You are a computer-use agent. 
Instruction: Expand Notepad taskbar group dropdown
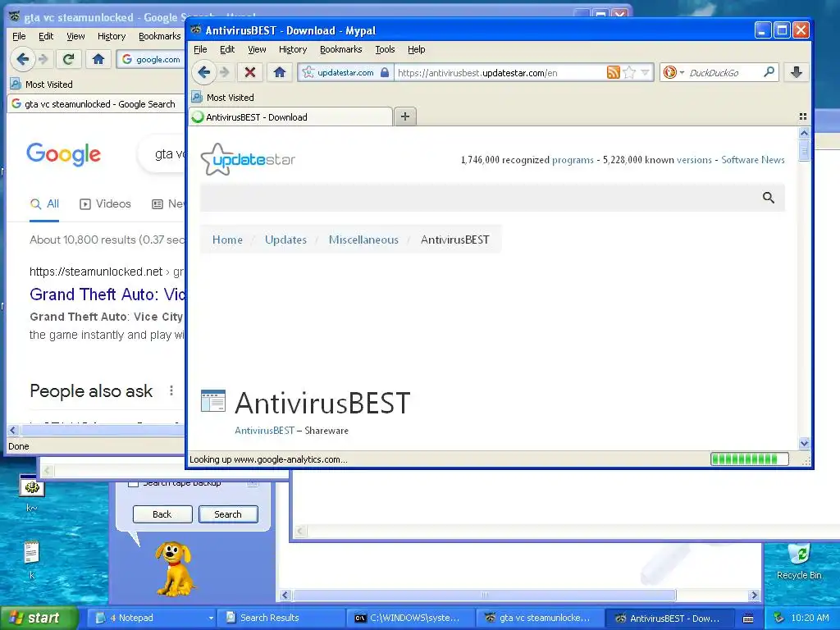coord(211,618)
